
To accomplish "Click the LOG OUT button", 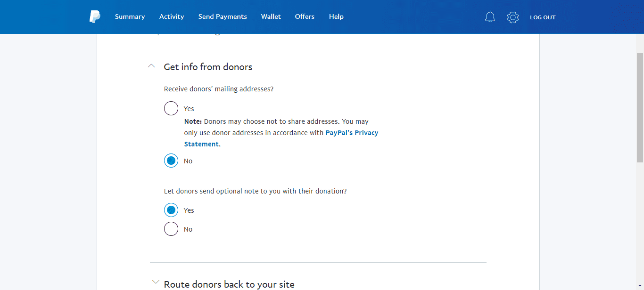I will point(543,17).
